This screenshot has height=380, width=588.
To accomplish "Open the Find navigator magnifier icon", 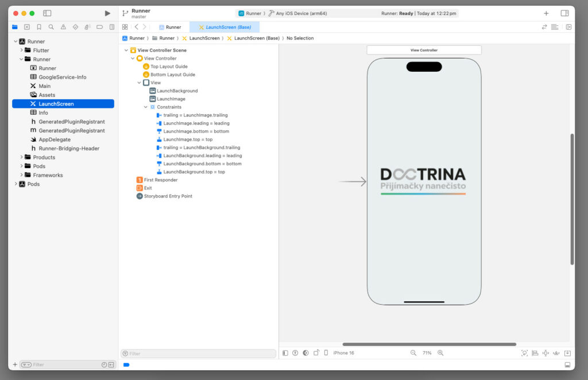I will [x=51, y=27].
